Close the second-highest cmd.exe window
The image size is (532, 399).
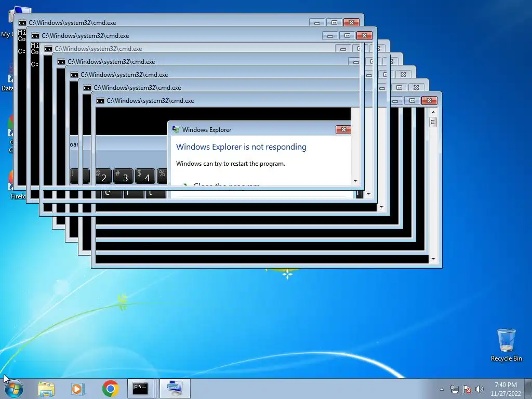click(364, 36)
